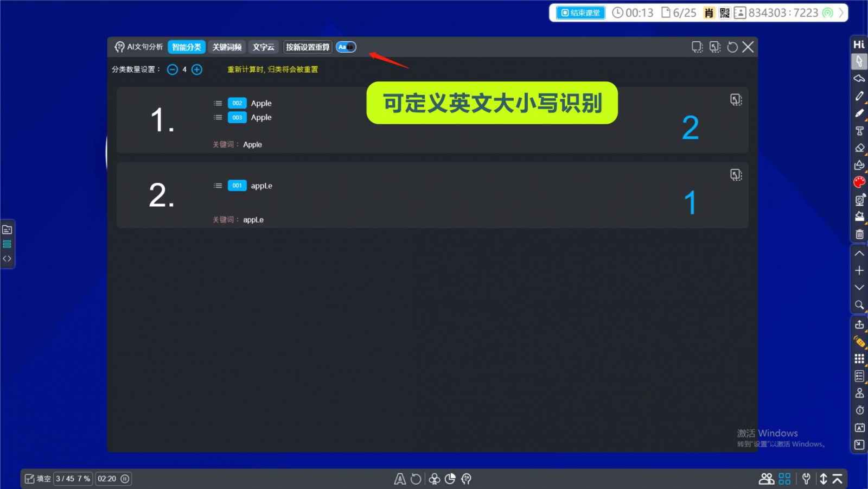868x489 pixels.
Task: Toggle the Aa case-sensitivity switch
Action: [x=346, y=47]
